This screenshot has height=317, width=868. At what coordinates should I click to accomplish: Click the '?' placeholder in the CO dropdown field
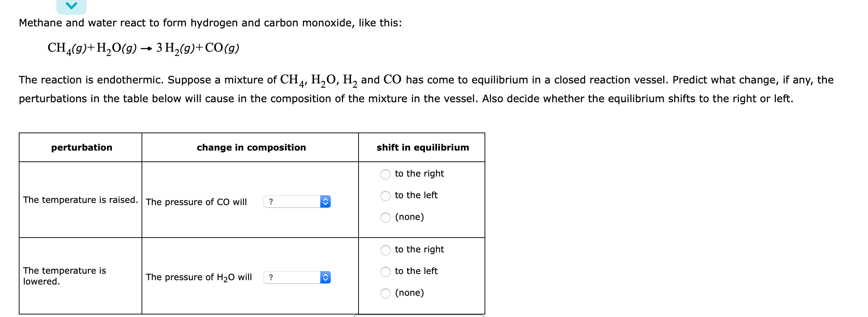coord(271,202)
